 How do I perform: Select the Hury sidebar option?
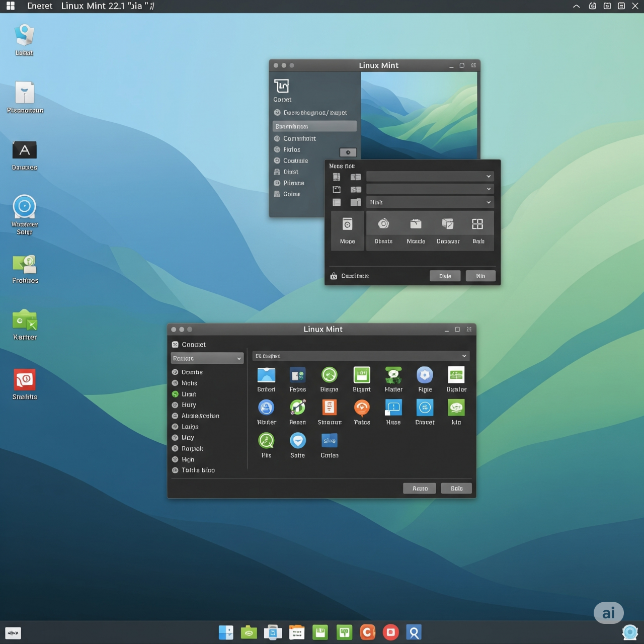tap(189, 405)
